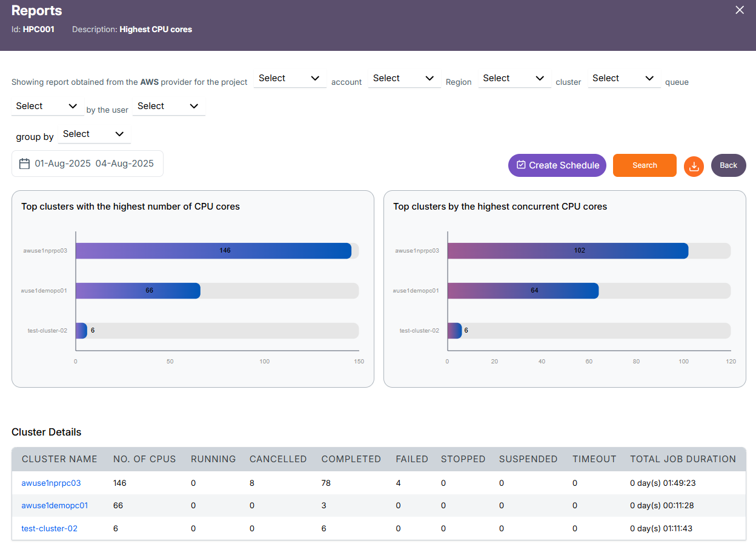The height and width of the screenshot is (547, 756).
Task: Click the calendar icon in the date range field
Action: point(25,164)
